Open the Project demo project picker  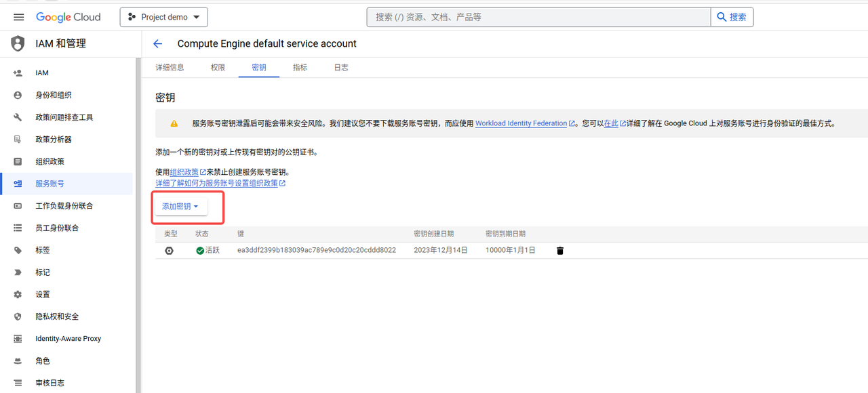click(x=163, y=17)
